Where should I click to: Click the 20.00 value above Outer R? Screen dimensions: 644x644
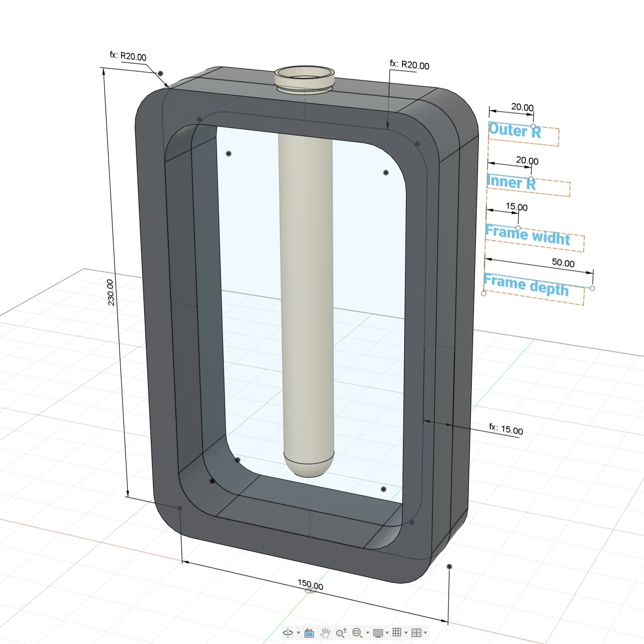522,107
